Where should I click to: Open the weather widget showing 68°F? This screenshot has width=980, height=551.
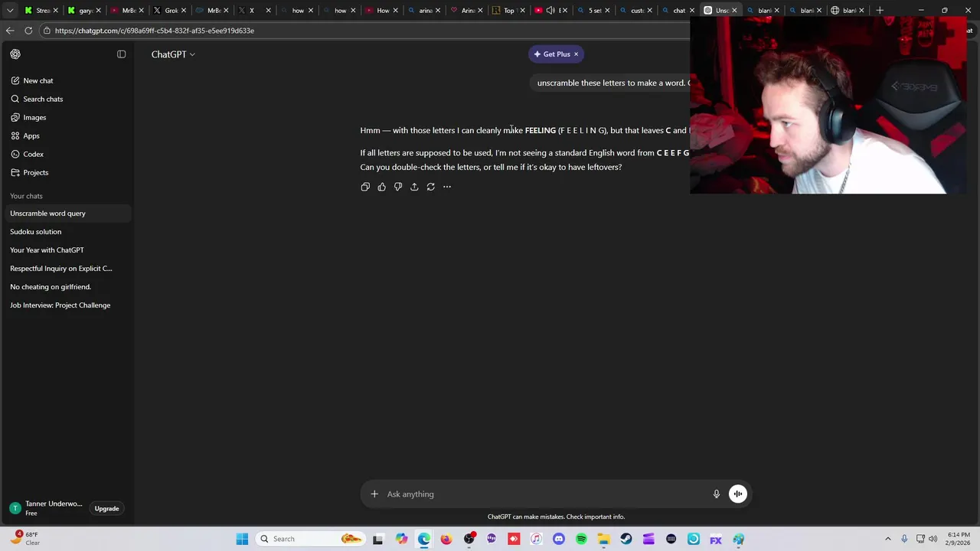[x=25, y=539]
